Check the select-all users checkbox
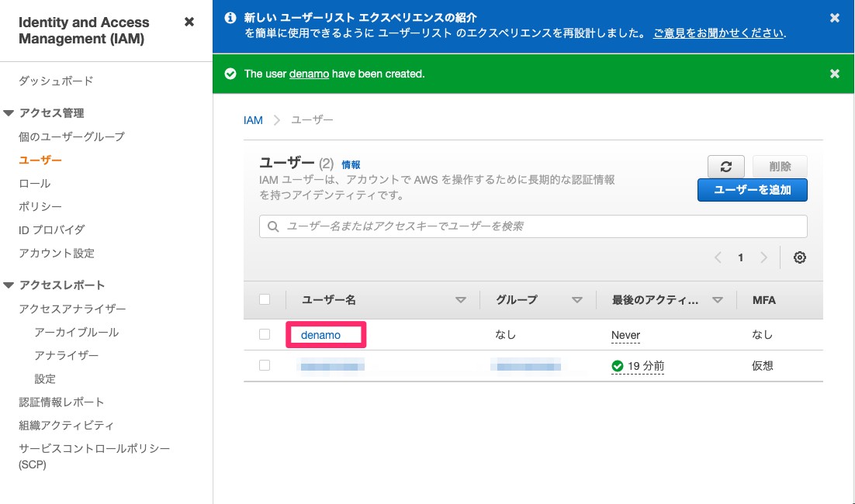 [x=265, y=299]
